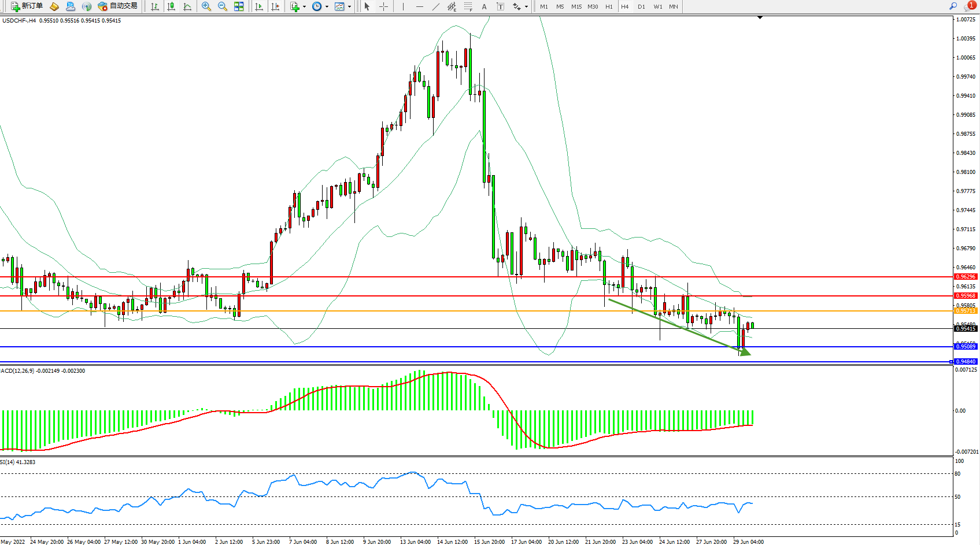Viewport: 980px width, 545px height.
Task: Select the crosshair tool
Action: (383, 6)
